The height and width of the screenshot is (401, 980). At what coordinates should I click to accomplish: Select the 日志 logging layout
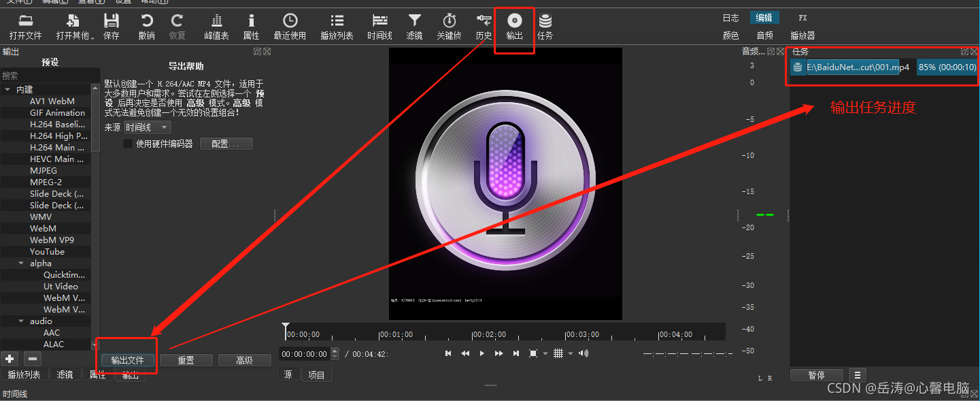[730, 18]
